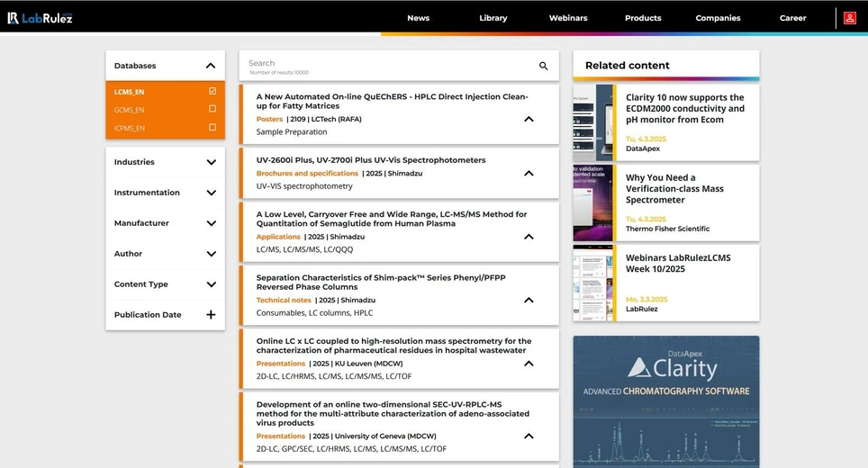Open Clarity 10 ECDM2000 related article
Screen dimensions: 868x468
coord(684,109)
